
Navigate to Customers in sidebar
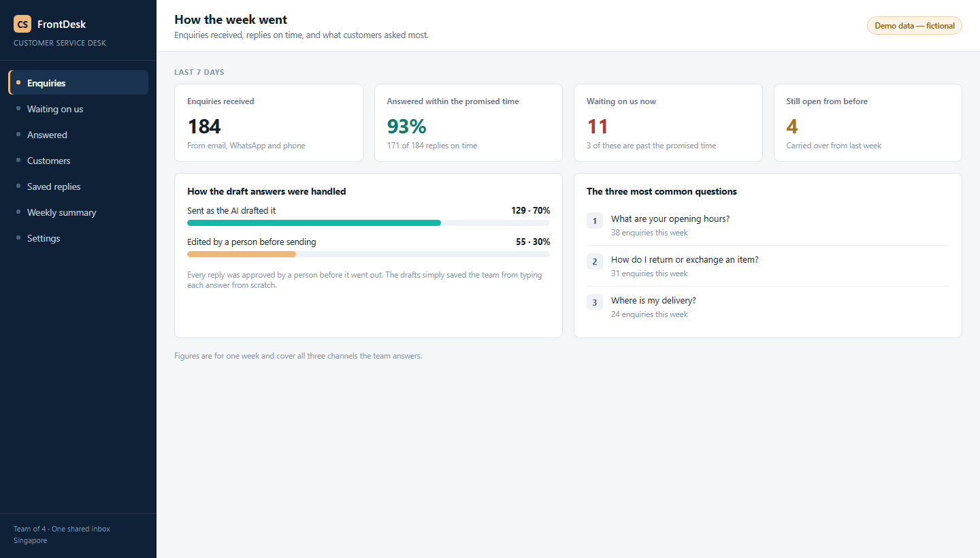(78, 161)
